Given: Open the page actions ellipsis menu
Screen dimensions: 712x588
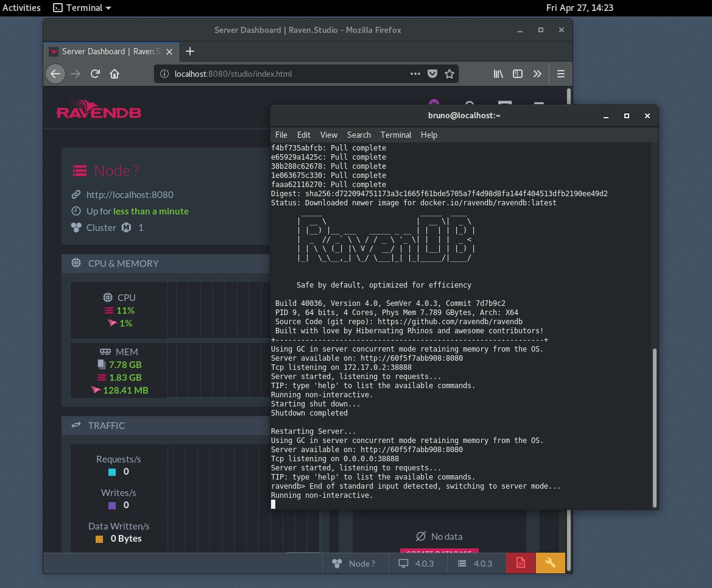Looking at the screenshot, I should point(415,73).
